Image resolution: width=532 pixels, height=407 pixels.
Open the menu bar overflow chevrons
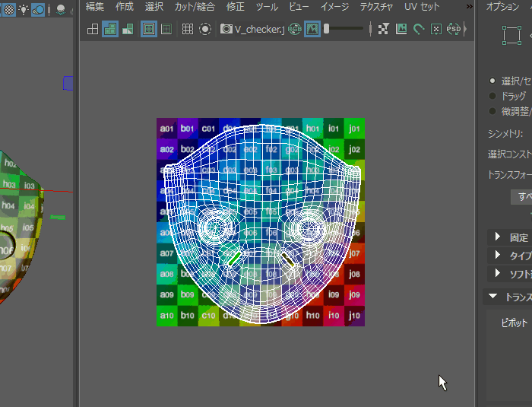tap(470, 6)
